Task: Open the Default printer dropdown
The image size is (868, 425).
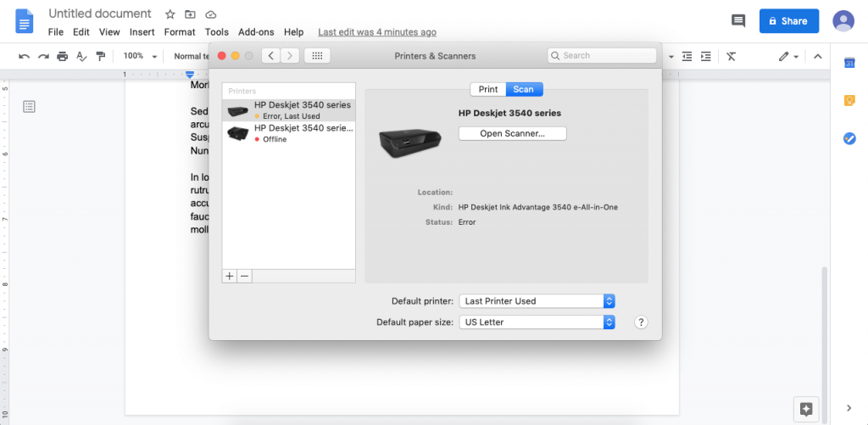Action: point(537,301)
